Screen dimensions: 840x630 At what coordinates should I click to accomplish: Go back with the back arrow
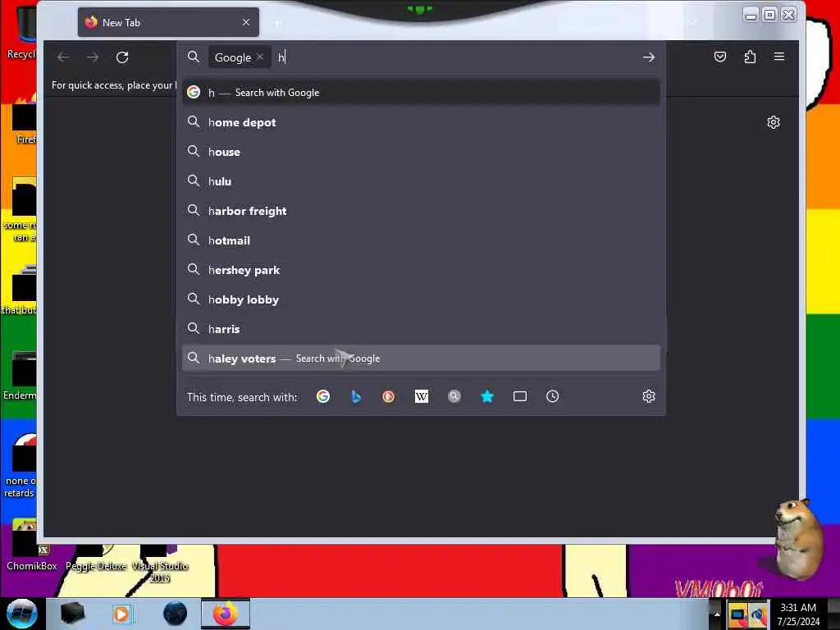[63, 57]
